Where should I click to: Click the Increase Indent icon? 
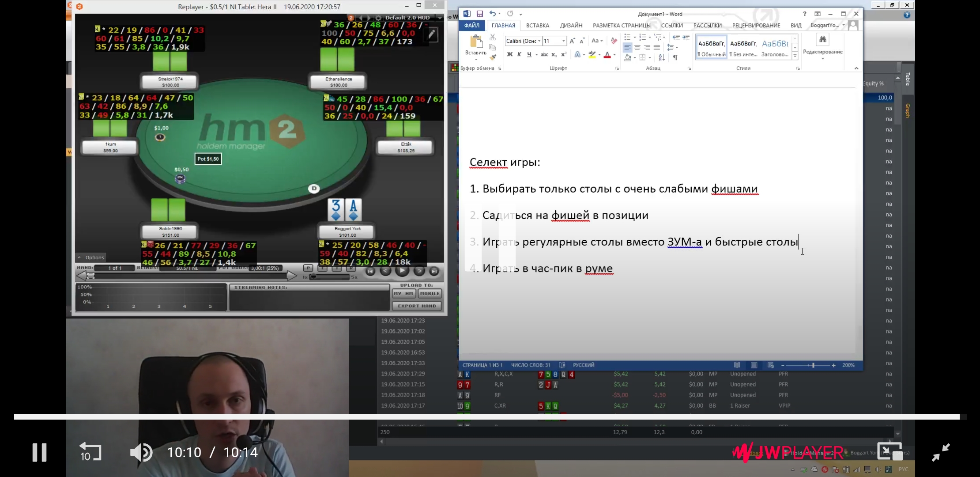click(x=686, y=37)
